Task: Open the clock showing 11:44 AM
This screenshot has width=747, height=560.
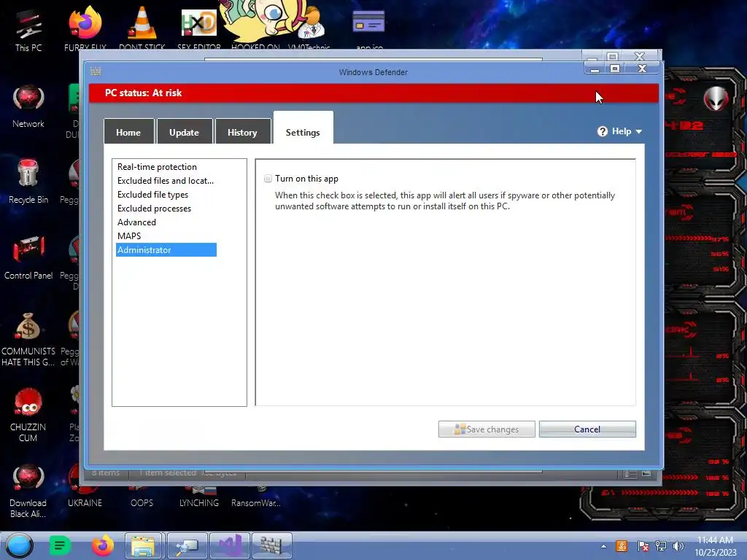Action: tap(716, 546)
